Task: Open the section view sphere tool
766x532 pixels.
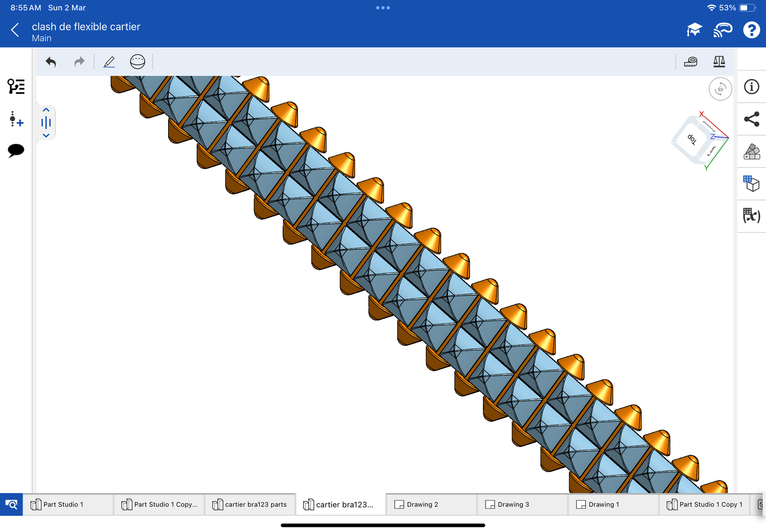Action: tap(137, 62)
